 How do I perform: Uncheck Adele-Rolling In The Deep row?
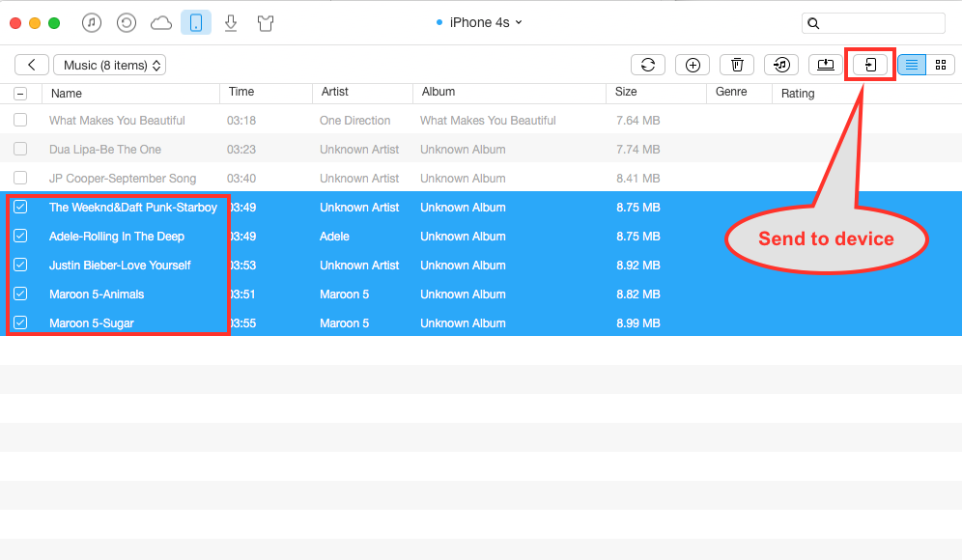[x=20, y=236]
